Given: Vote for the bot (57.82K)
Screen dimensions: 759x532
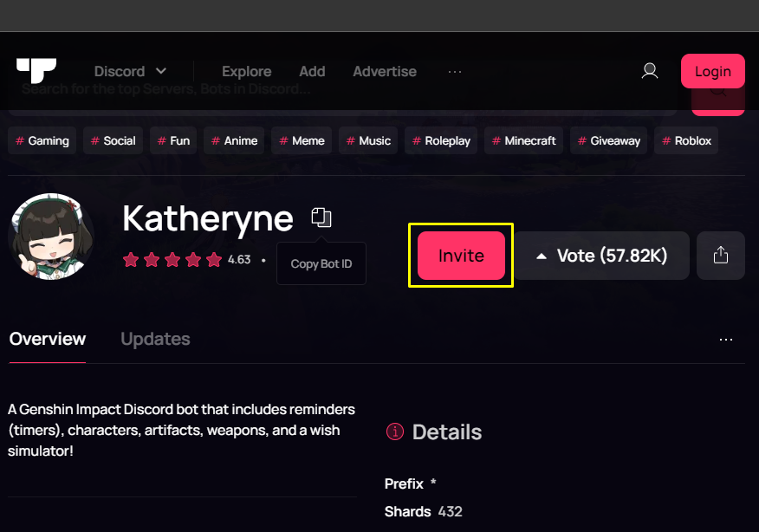Looking at the screenshot, I should [x=601, y=255].
